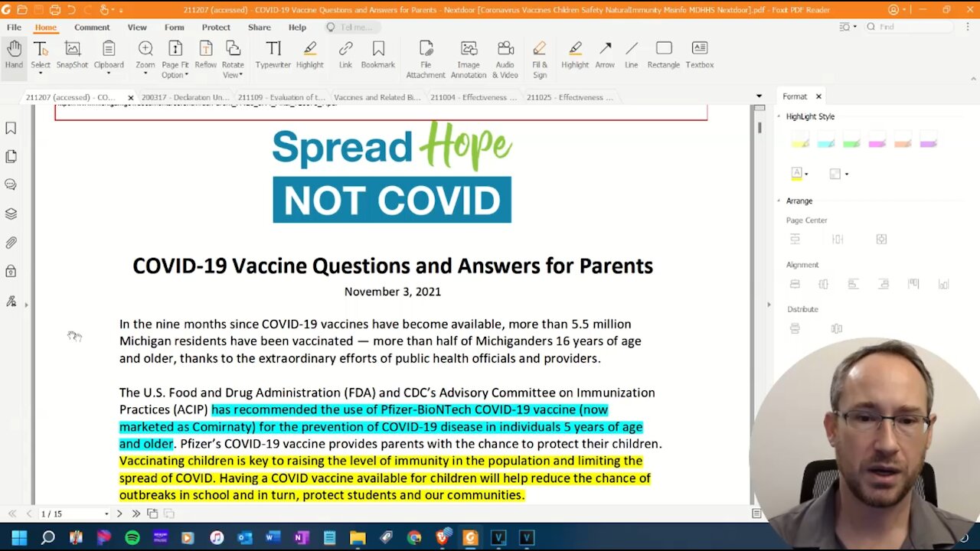This screenshot has height=551, width=980.
Task: Go to the next page arrow
Action: coord(119,514)
